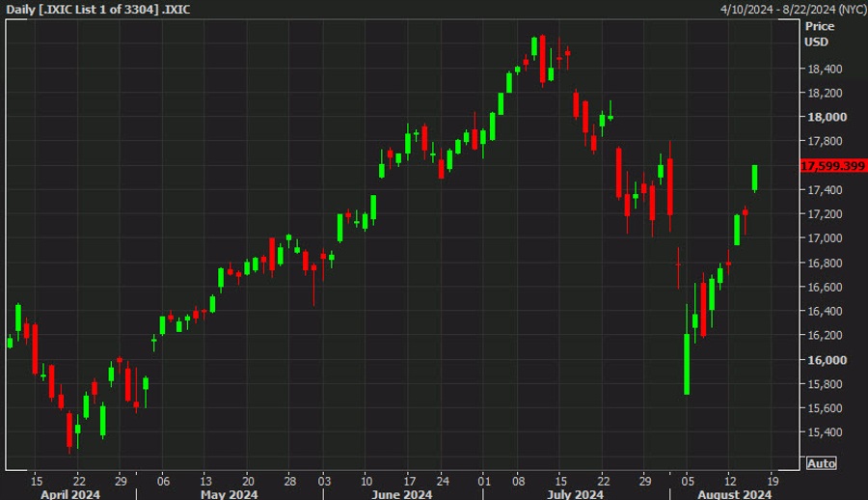Click the April 22 date tick label

(x=80, y=481)
